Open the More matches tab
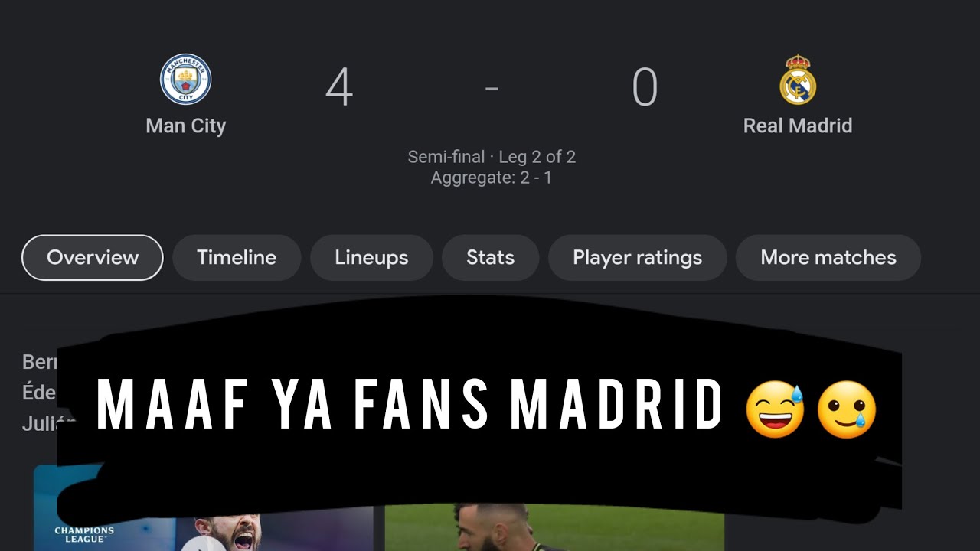Image resolution: width=980 pixels, height=551 pixels. (828, 257)
